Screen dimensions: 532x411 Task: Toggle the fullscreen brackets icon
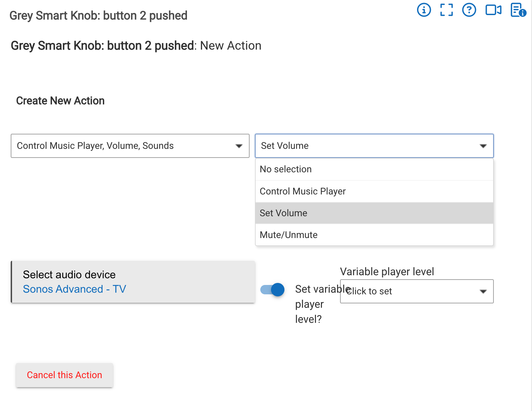coord(446,10)
